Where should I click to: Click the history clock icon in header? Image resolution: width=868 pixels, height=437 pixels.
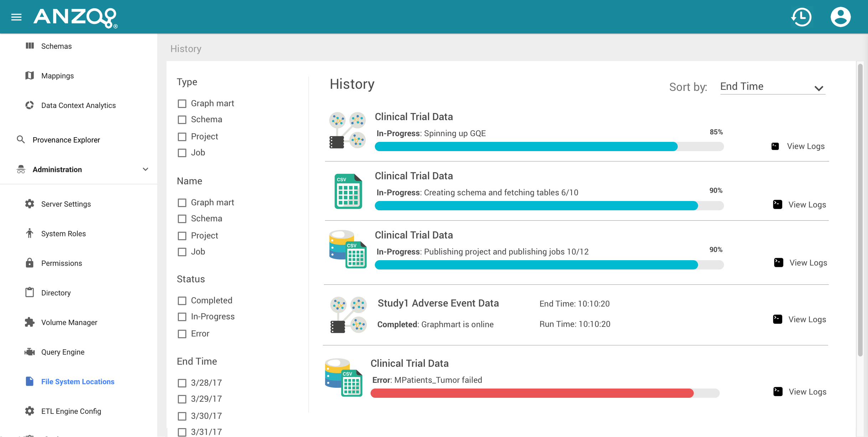click(801, 17)
